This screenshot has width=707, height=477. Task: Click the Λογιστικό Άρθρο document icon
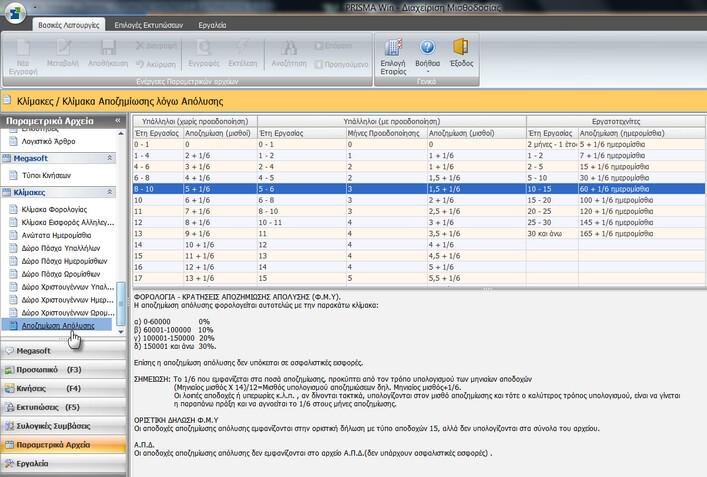tap(14, 141)
